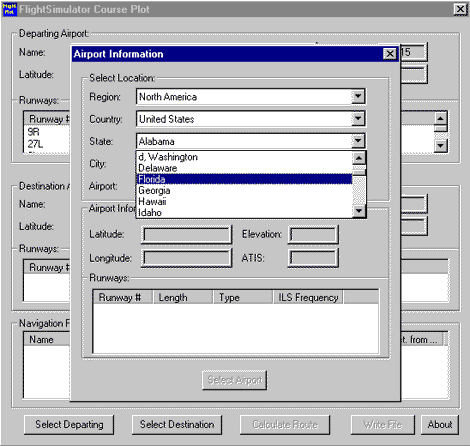Click the Select Destination button
Screen dimensions: 470x446
pos(177,425)
